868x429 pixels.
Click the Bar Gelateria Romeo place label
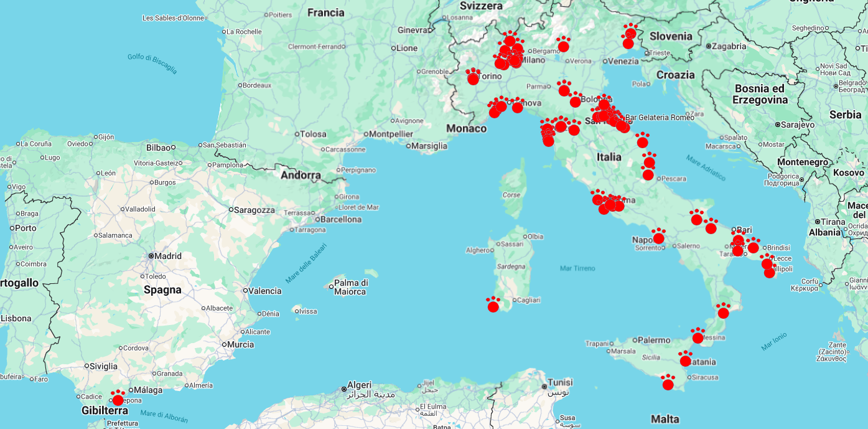coord(659,117)
